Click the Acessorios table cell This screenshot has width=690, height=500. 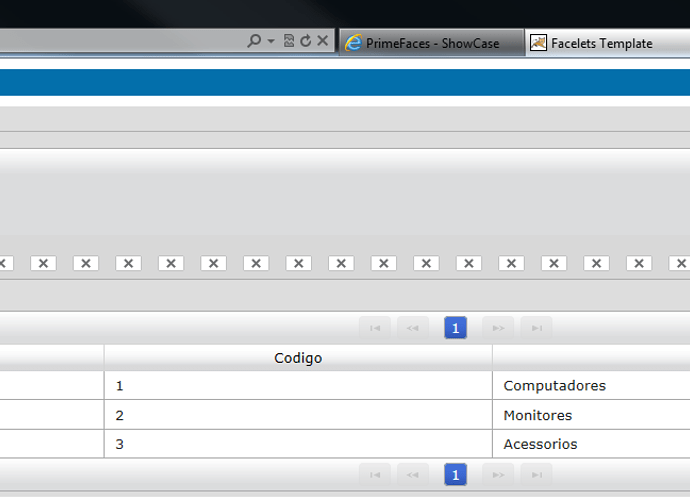tap(591, 444)
